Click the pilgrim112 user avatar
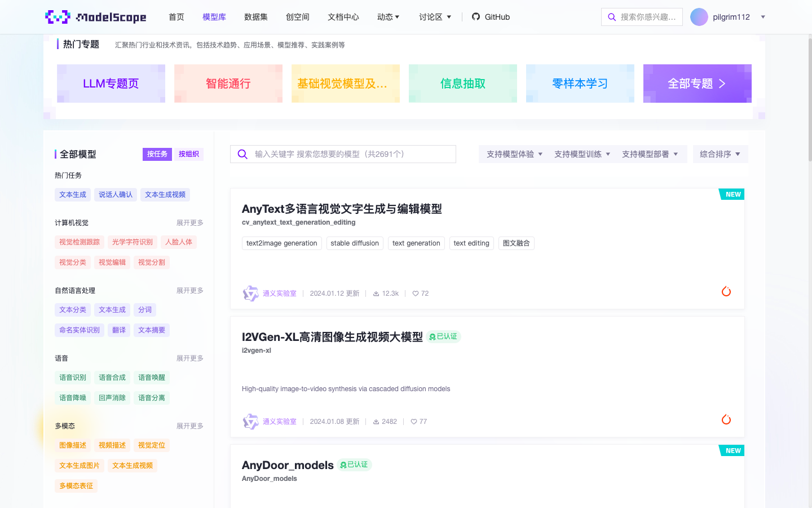Image resolution: width=812 pixels, height=508 pixels. (699, 16)
